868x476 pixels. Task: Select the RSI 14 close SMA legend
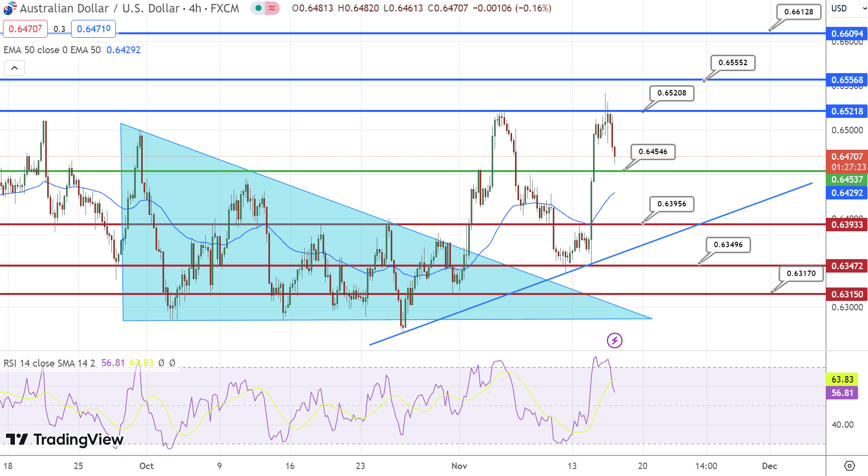pos(49,363)
